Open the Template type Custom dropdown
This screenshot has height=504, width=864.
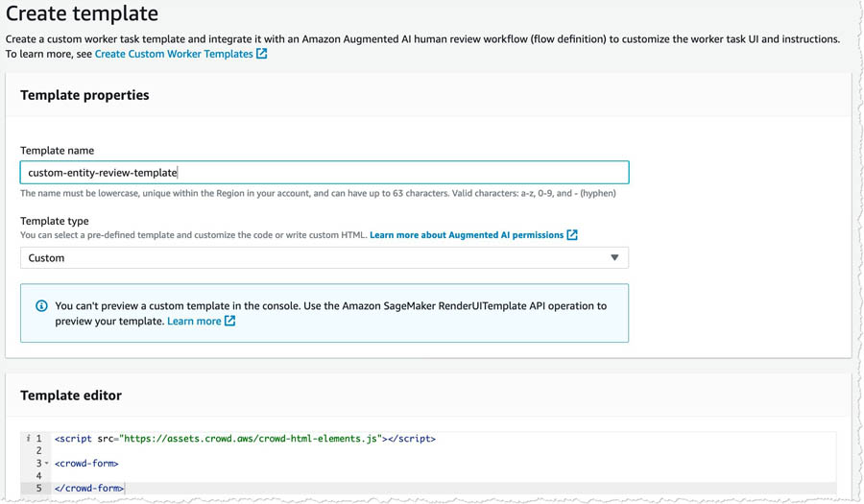pos(324,258)
